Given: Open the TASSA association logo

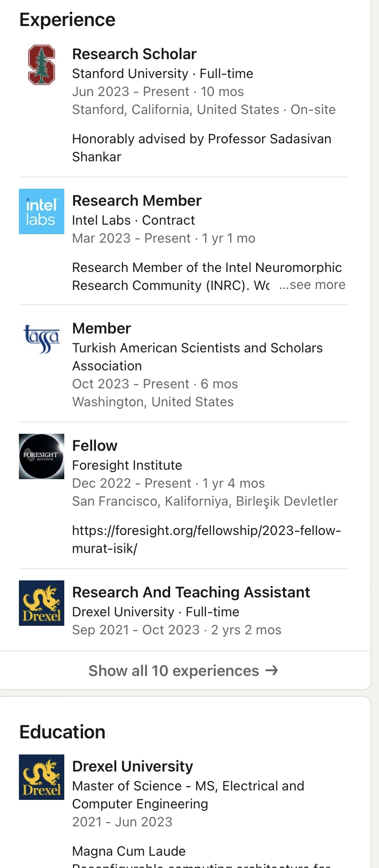Looking at the screenshot, I should tap(42, 339).
